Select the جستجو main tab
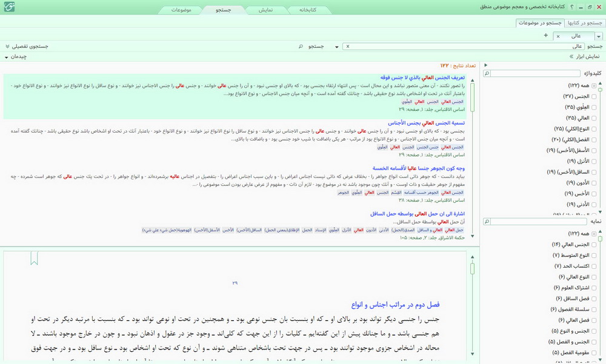606x364 pixels. pos(223,10)
